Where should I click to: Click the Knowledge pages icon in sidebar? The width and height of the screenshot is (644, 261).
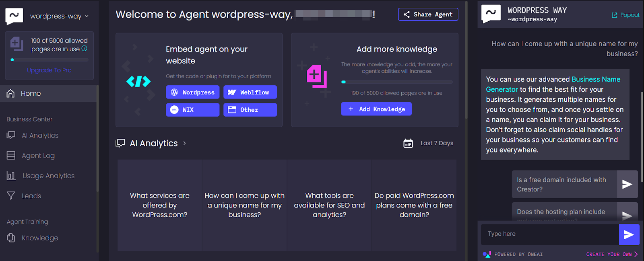pos(11,238)
